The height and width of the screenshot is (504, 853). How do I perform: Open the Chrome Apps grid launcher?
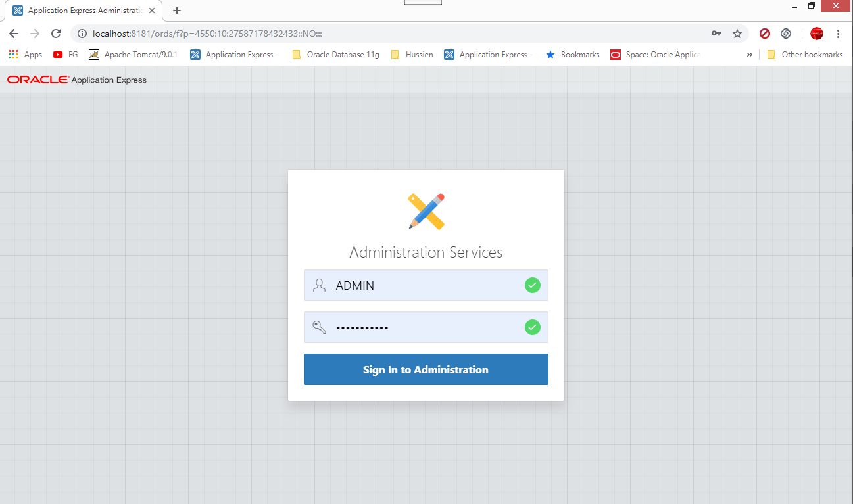tap(13, 54)
